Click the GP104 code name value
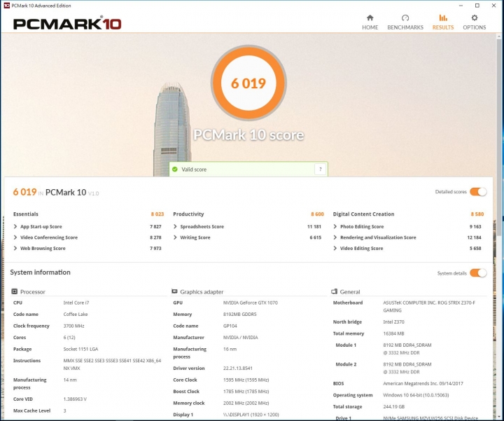Viewport: 504px width, 421px height. 230,326
